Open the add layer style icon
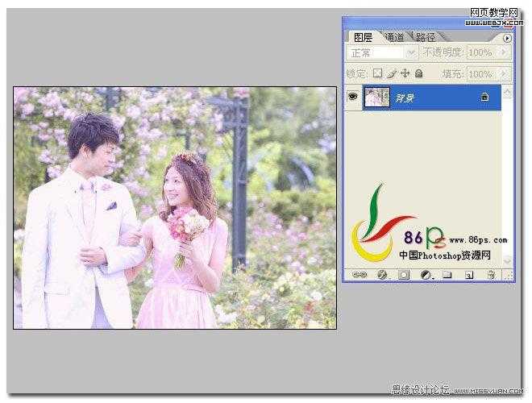Image resolution: width=532 pixels, height=403 pixels. [x=382, y=274]
